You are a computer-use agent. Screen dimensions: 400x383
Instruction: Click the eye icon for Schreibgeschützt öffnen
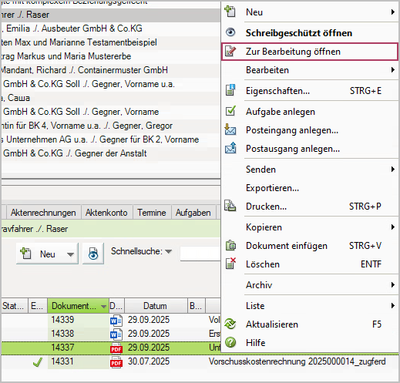pyautogui.click(x=230, y=33)
